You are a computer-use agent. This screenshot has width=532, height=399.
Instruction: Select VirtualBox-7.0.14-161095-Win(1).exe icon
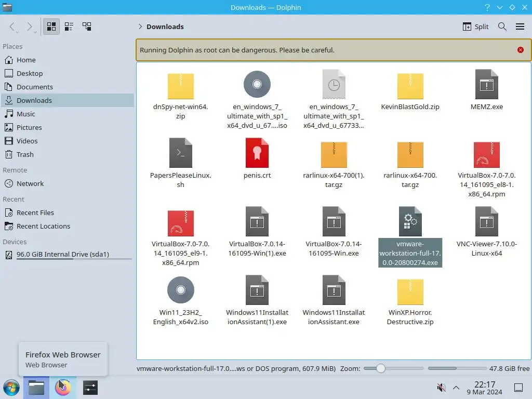[257, 221]
